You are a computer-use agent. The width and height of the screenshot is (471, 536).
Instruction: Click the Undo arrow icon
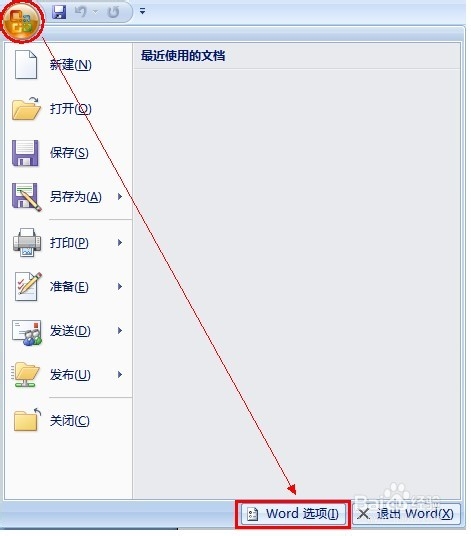pos(81,12)
